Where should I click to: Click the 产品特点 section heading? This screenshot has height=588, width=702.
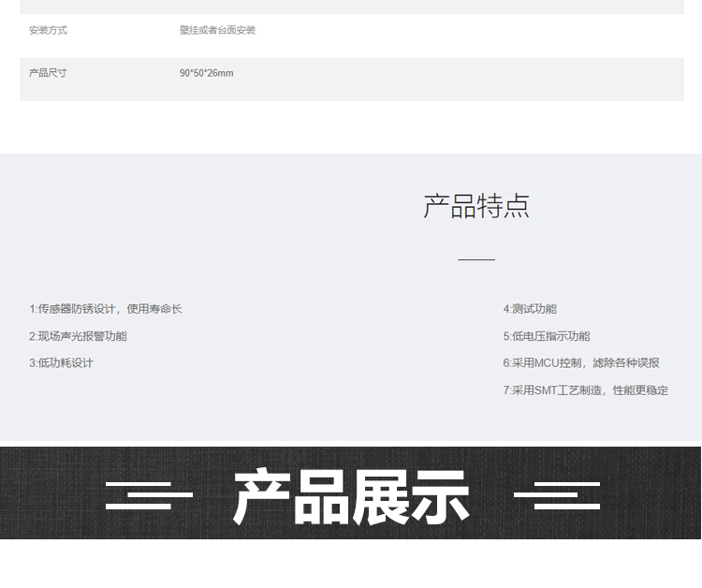476,206
